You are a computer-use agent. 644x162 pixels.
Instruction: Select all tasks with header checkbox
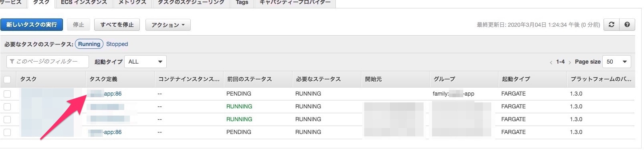click(7, 79)
